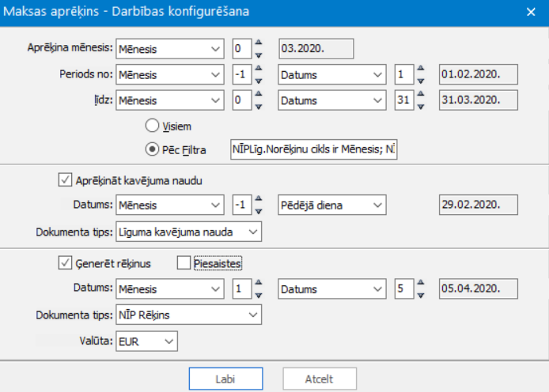The height and width of the screenshot is (392, 549).
Task: Increase the Ģenerēt rēķinus month offset
Action: click(259, 284)
